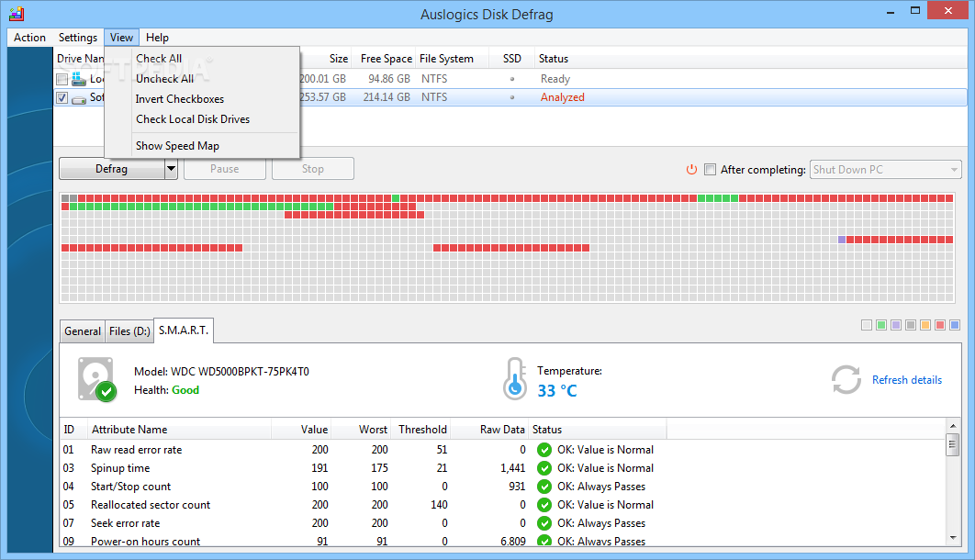
Task: Close the View menu
Action: click(121, 38)
